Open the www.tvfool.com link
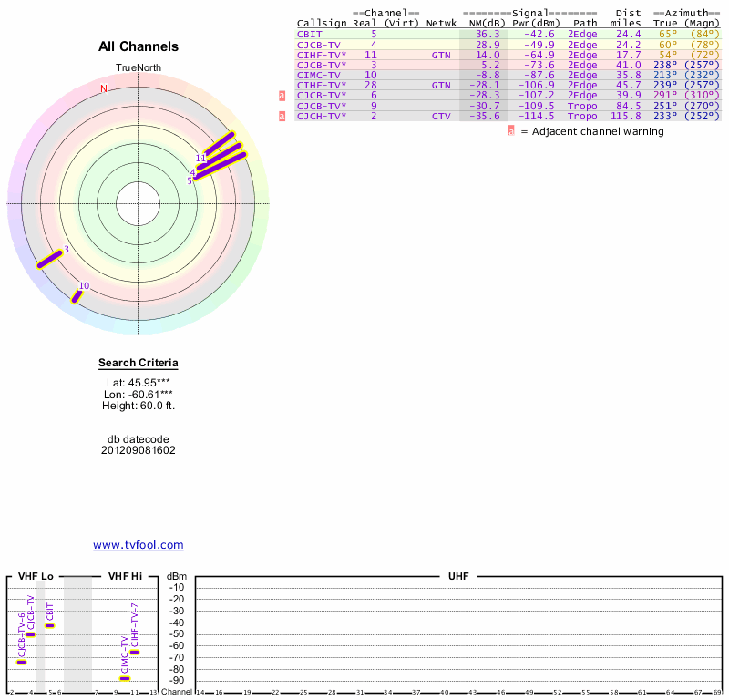Viewport: 729px width, 700px height. point(139,545)
